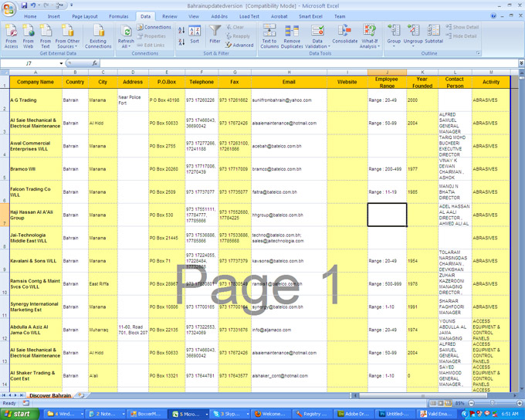This screenshot has width=525, height=420.
Task: Click the From Web import icon
Action: 29,35
